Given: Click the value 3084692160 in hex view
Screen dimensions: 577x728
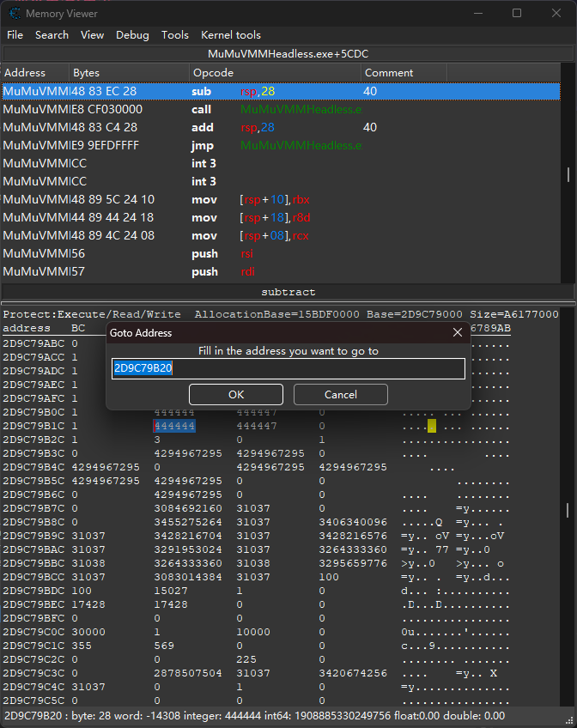Looking at the screenshot, I should [188, 508].
